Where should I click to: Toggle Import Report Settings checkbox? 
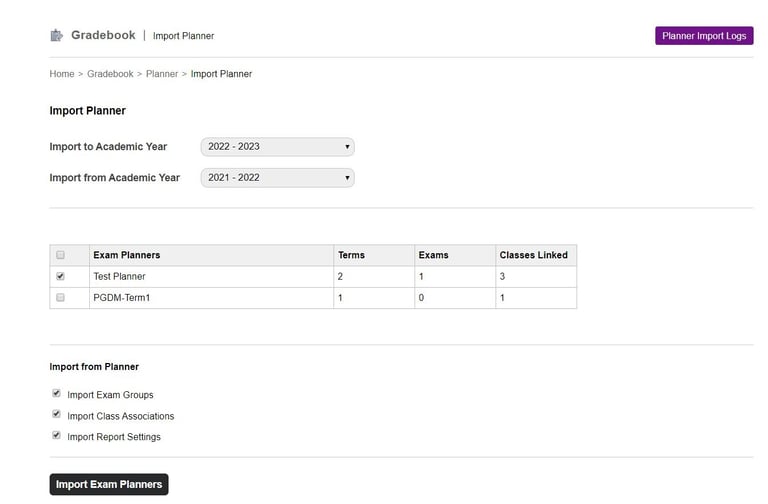(x=57, y=436)
